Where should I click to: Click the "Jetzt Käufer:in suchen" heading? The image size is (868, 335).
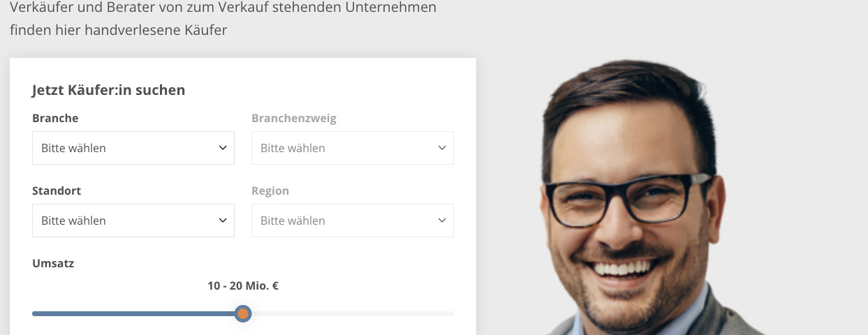coord(108,90)
